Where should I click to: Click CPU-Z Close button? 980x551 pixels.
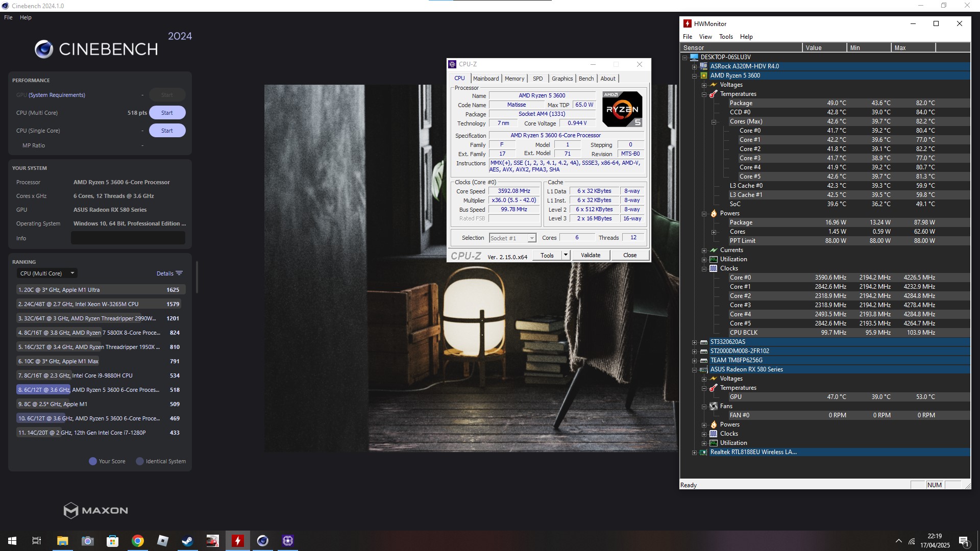tap(630, 256)
